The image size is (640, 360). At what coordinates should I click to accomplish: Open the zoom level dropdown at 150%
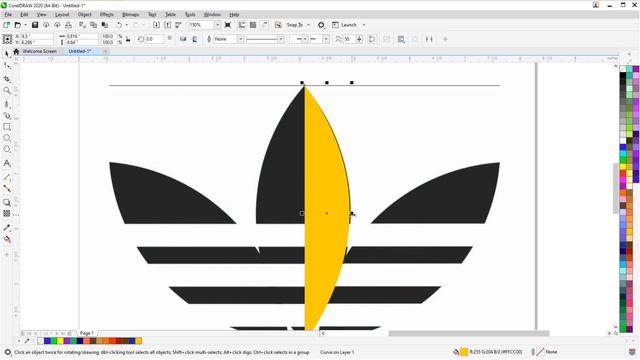[217, 25]
